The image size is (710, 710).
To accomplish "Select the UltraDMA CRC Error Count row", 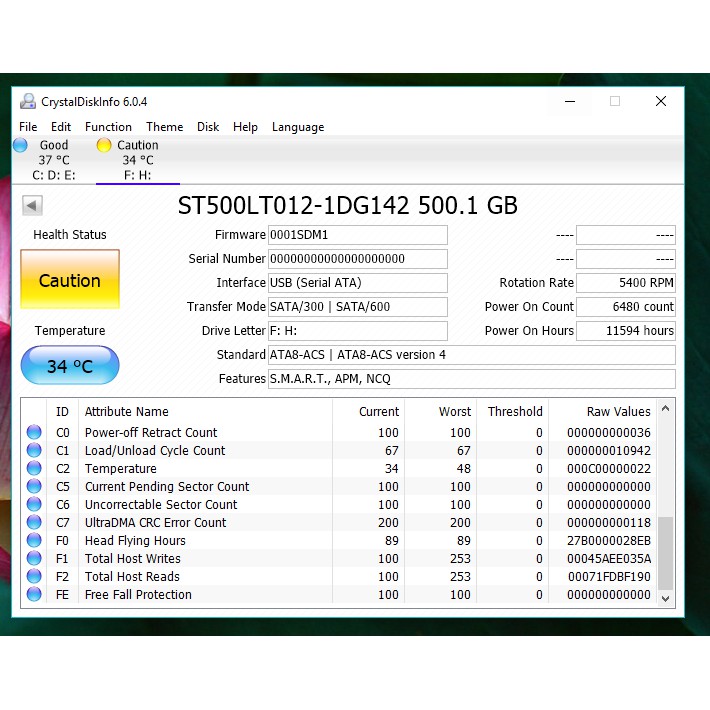I will [x=155, y=523].
